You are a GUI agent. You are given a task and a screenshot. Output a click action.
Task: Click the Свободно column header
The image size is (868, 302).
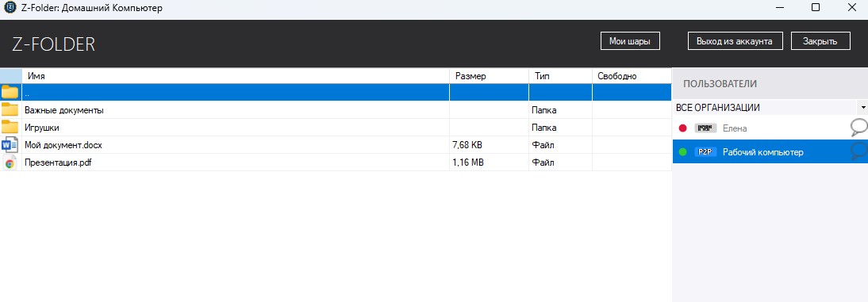pyautogui.click(x=632, y=76)
